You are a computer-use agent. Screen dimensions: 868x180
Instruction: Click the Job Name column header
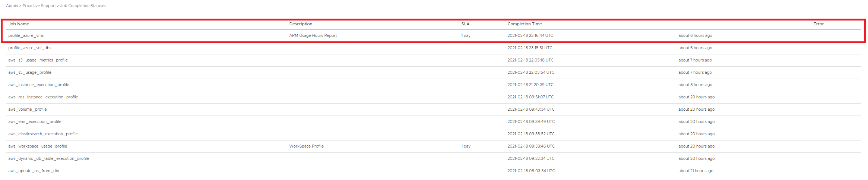[x=19, y=24]
